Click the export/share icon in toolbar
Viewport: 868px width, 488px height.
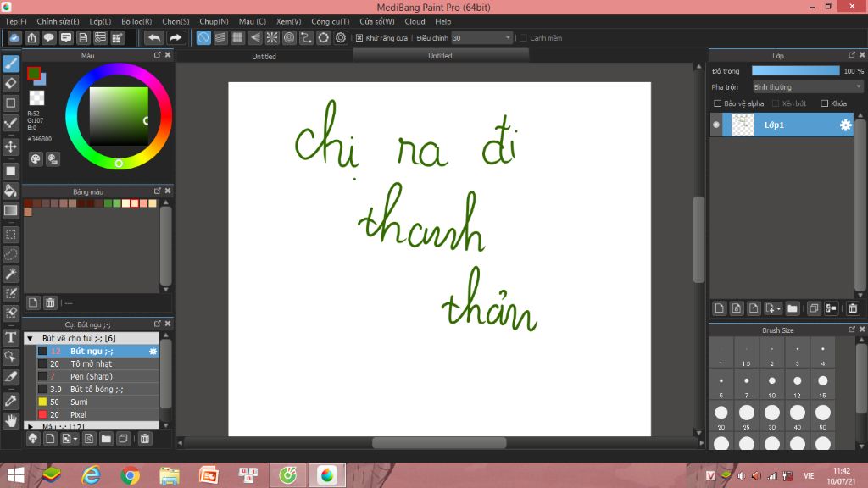[x=31, y=37]
